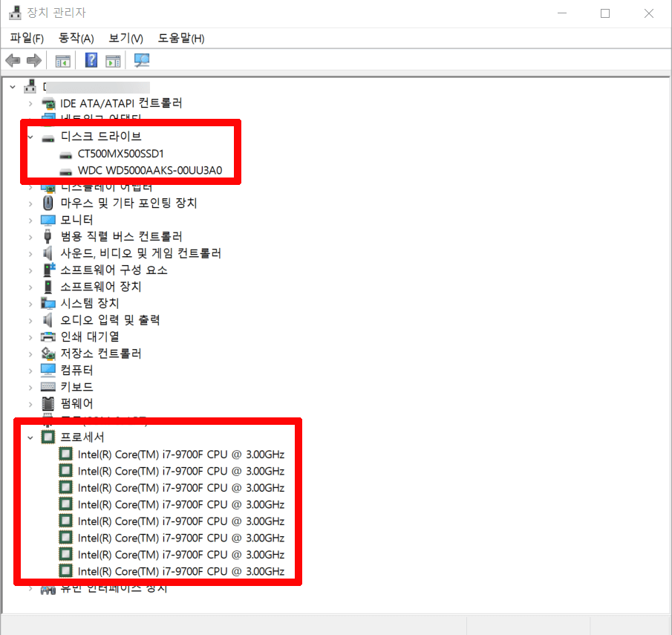The height and width of the screenshot is (635, 672).
Task: Click the processor chip icon next to 프로세서
Action: [x=48, y=437]
